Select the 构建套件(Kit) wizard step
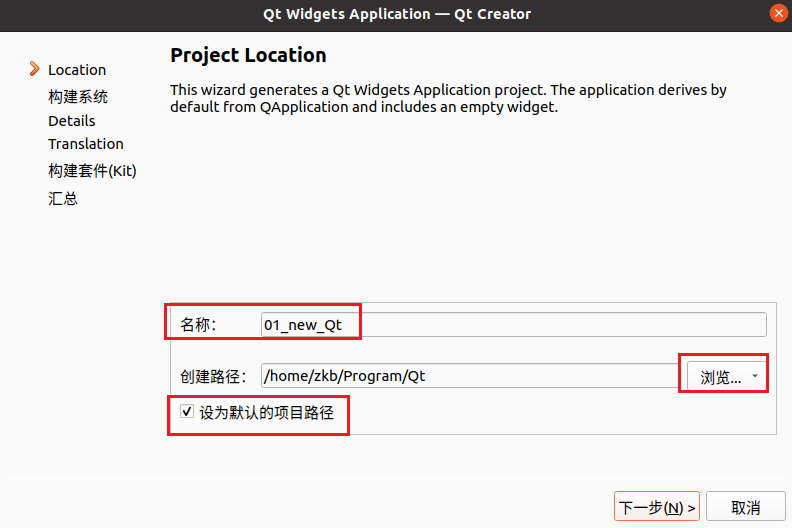Screen dimensions: 792x528 pyautogui.click(x=92, y=171)
